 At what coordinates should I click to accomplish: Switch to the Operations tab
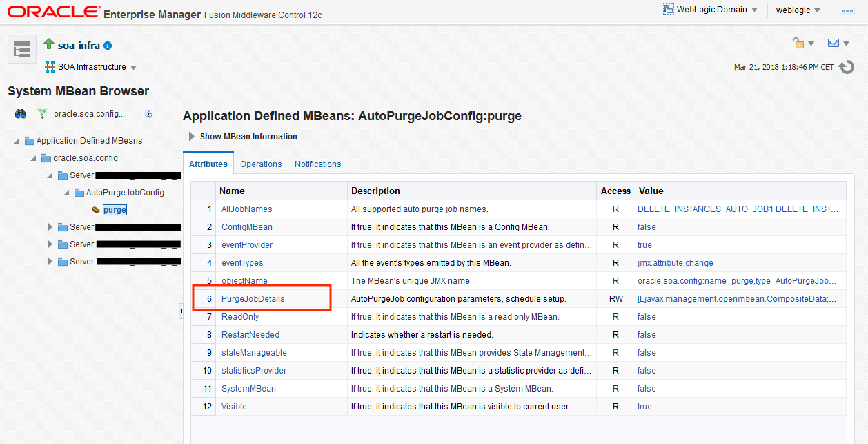(x=261, y=164)
